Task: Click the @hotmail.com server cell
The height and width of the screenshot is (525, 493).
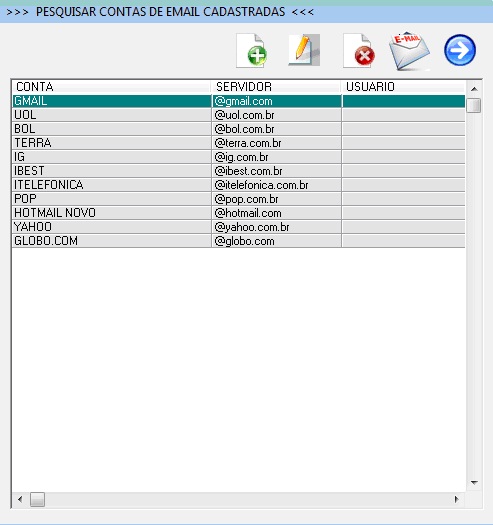Action: tap(277, 213)
